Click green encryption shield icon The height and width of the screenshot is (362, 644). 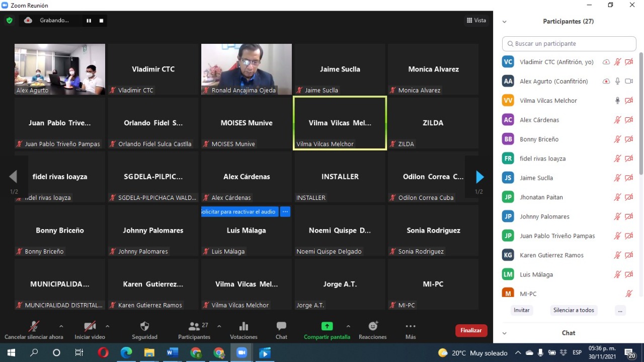pyautogui.click(x=9, y=21)
